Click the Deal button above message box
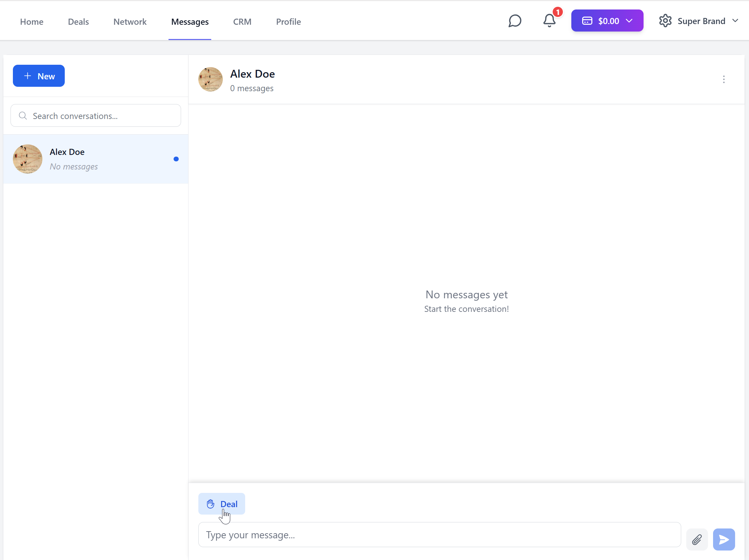749x560 pixels. point(222,504)
